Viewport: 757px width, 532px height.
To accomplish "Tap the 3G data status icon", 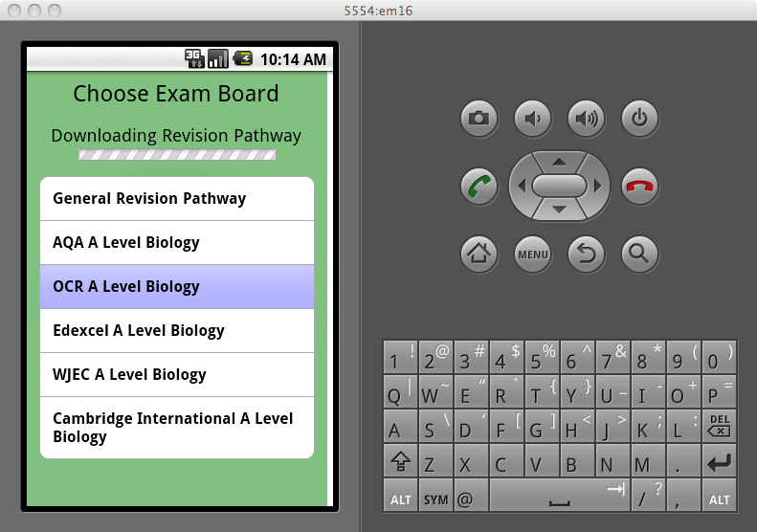I will [x=194, y=59].
